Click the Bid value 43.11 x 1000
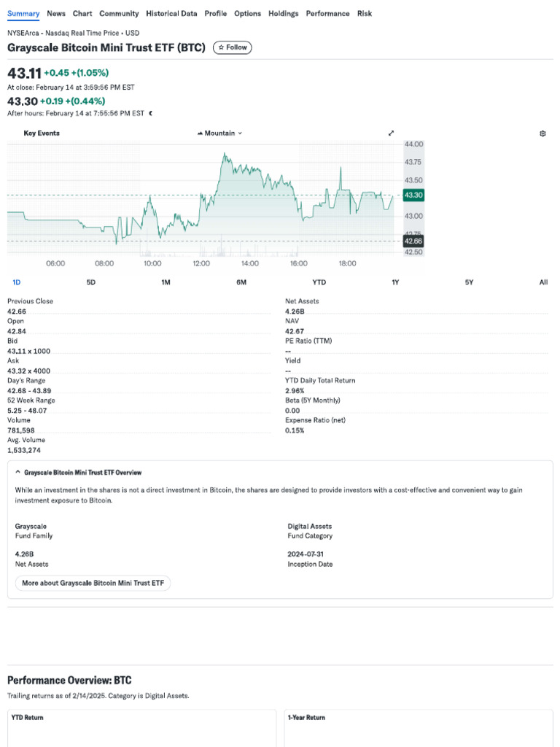The image size is (560, 747). point(28,351)
